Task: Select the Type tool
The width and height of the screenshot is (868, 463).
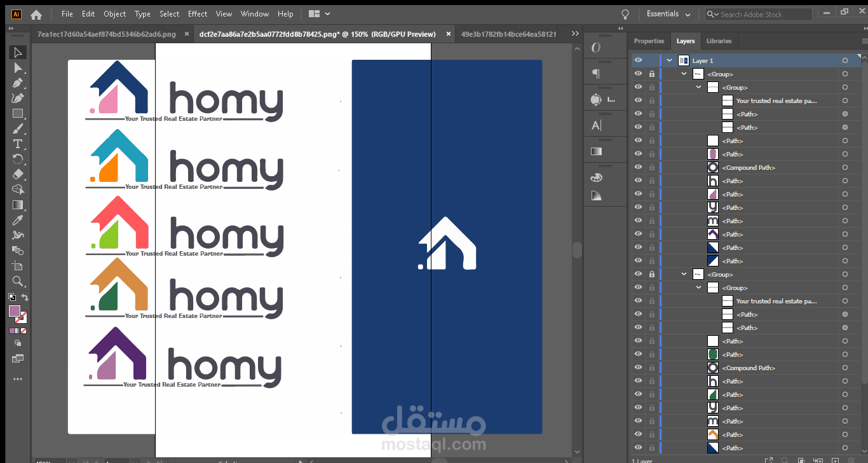Action: pyautogui.click(x=18, y=144)
